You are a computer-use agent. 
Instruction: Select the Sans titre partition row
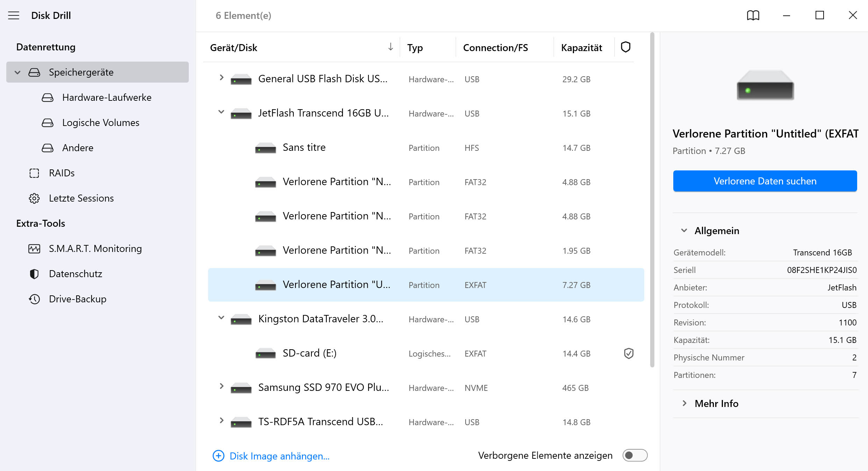coord(426,148)
